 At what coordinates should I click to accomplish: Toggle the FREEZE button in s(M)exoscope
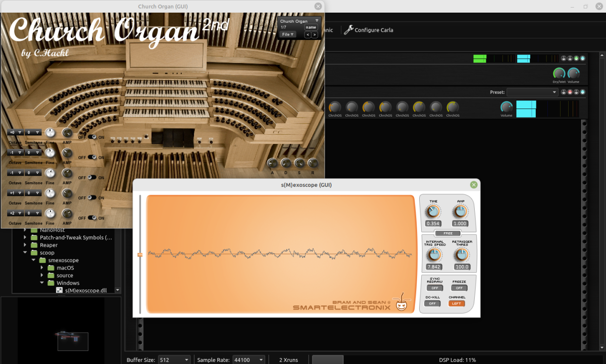pyautogui.click(x=459, y=288)
